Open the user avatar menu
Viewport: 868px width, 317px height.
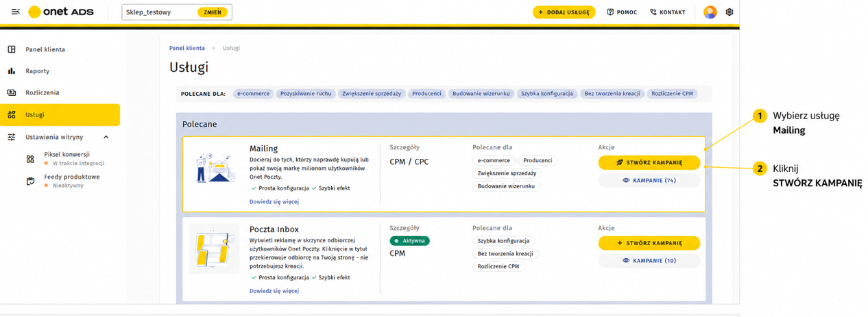click(710, 12)
